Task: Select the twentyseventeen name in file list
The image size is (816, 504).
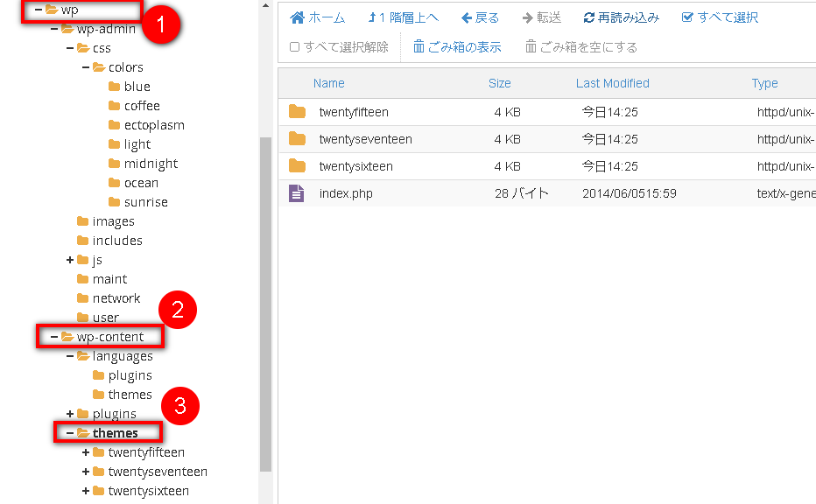Action: [x=365, y=139]
